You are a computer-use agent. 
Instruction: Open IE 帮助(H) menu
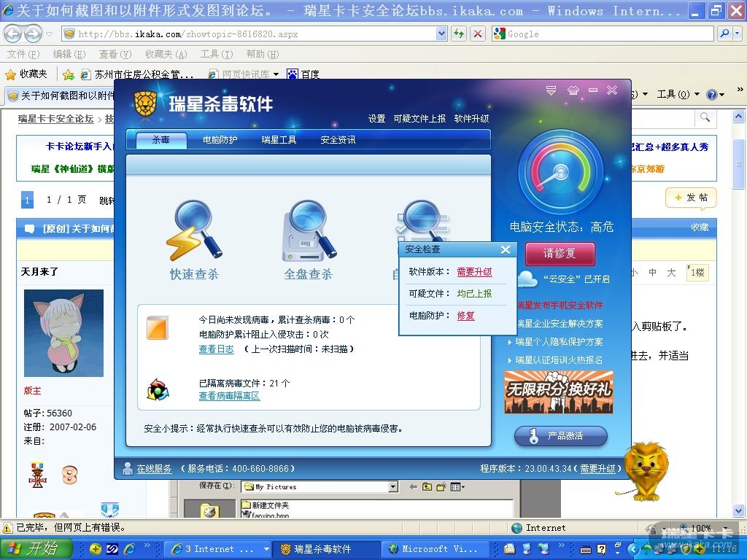(x=263, y=54)
